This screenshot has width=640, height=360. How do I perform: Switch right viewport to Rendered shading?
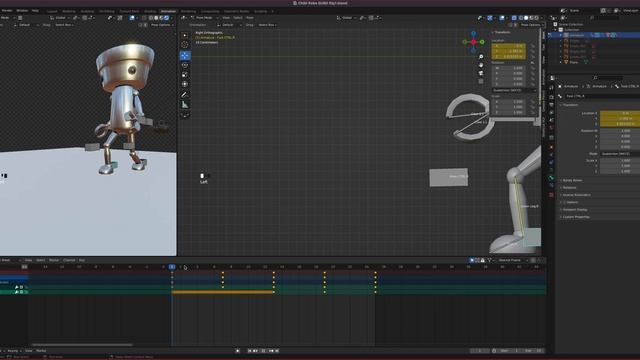(537, 18)
